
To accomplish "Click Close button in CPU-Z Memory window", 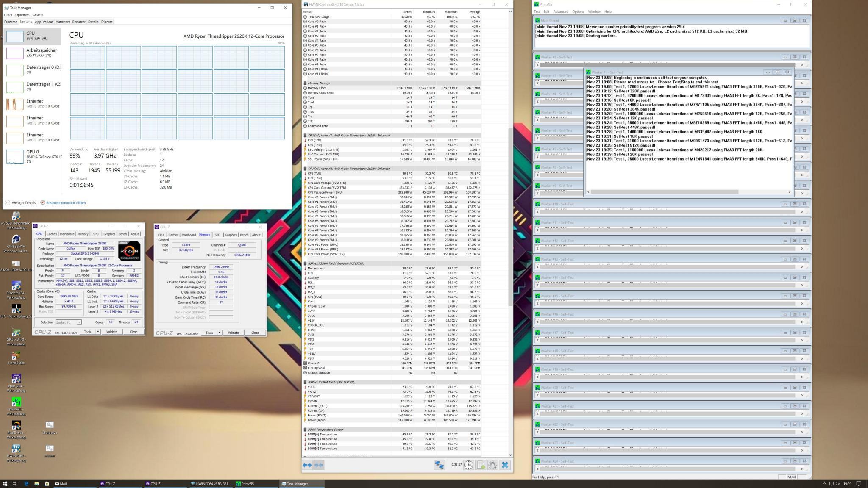I will (255, 333).
